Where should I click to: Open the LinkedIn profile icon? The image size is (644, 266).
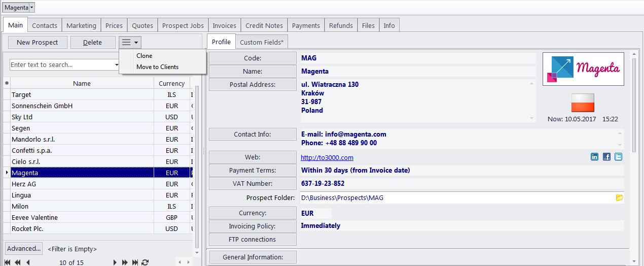(x=594, y=157)
